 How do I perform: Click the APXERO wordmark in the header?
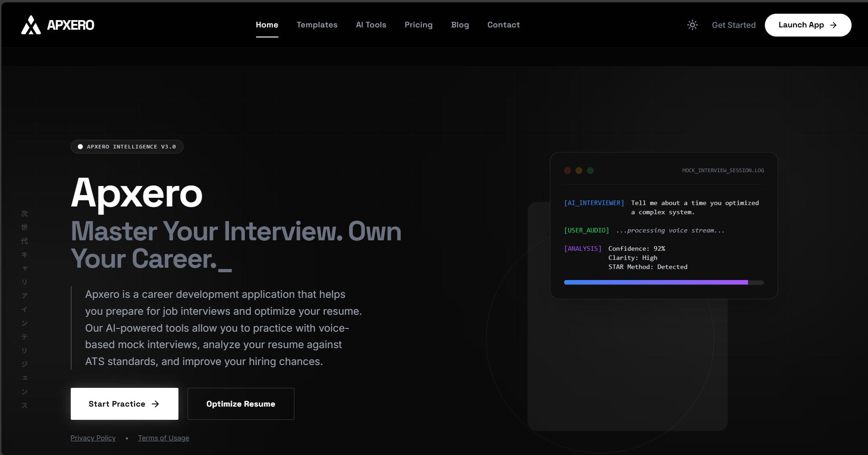pos(71,25)
